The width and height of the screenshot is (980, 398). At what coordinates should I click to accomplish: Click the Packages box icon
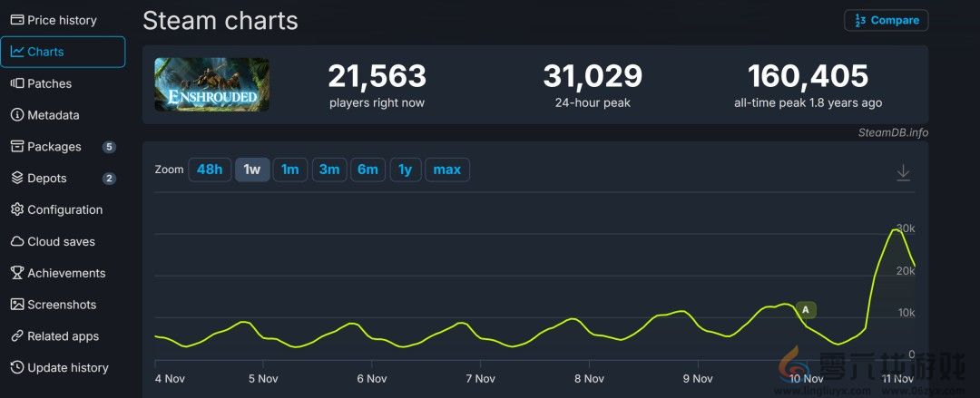tap(17, 147)
